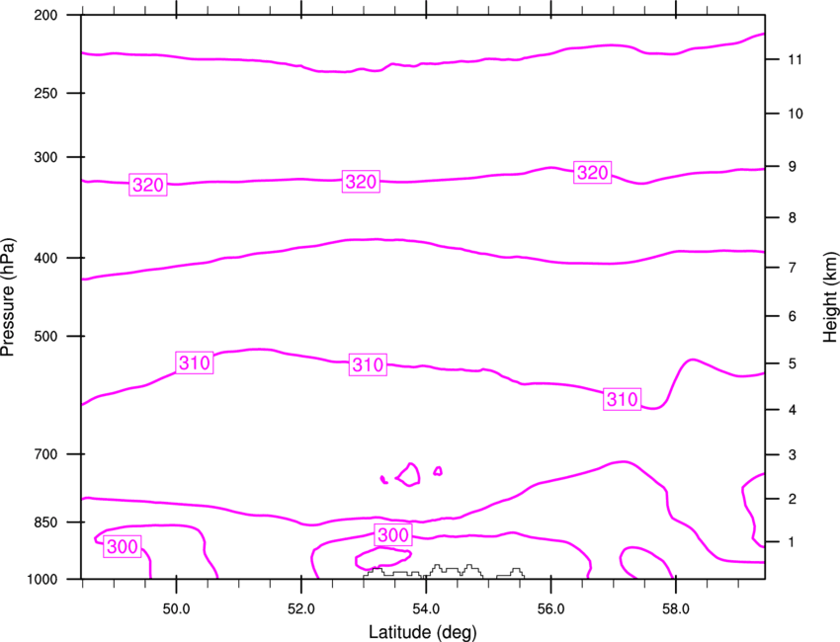Click the 9 km height tick label

[x=793, y=167]
